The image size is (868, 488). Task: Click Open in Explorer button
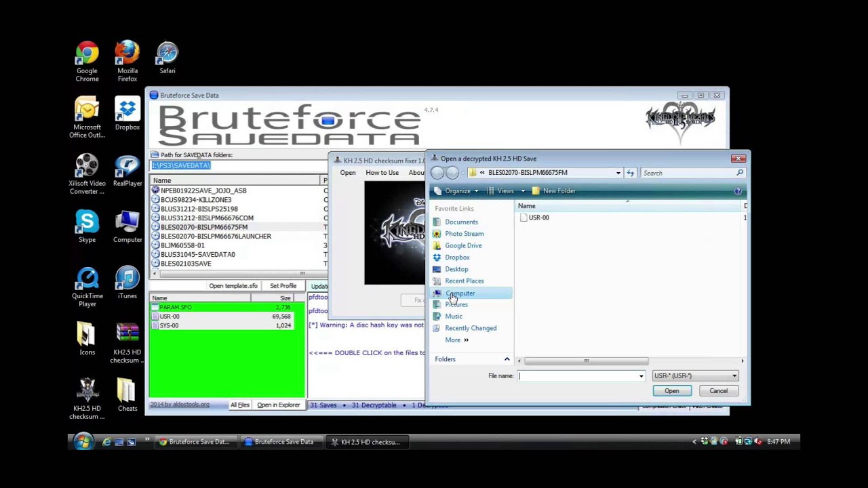point(278,405)
